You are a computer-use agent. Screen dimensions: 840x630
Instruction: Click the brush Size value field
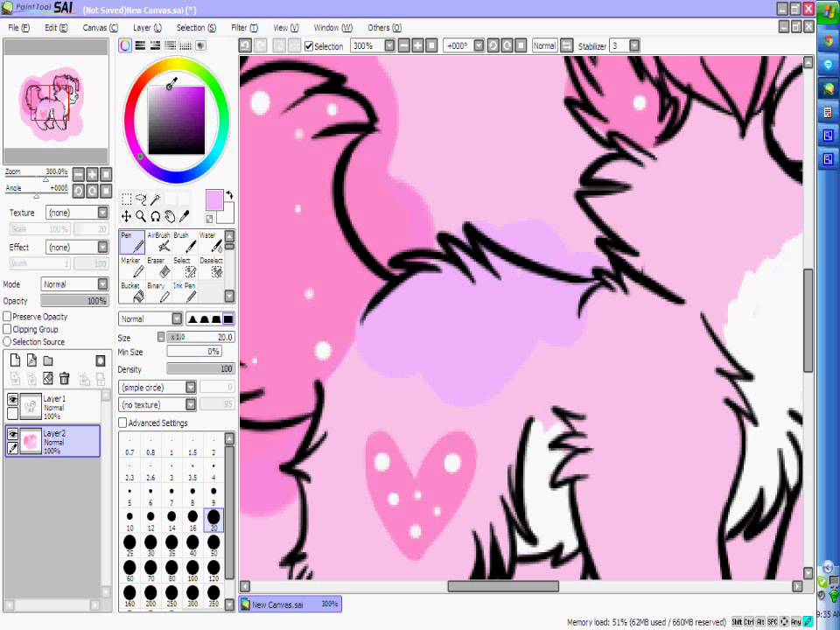[x=201, y=337]
